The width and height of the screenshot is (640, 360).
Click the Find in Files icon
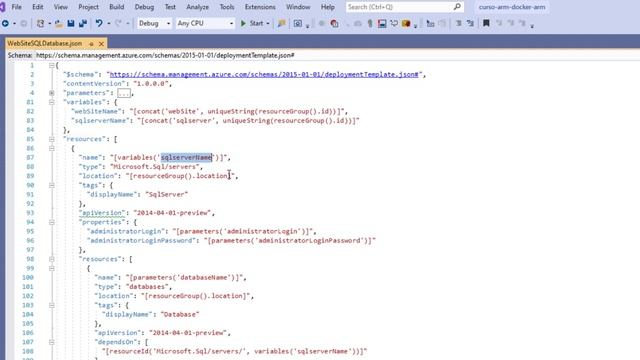tap(282, 24)
